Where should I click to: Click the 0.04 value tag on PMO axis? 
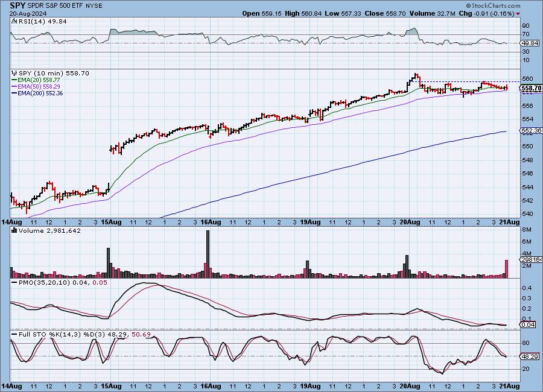click(x=529, y=325)
